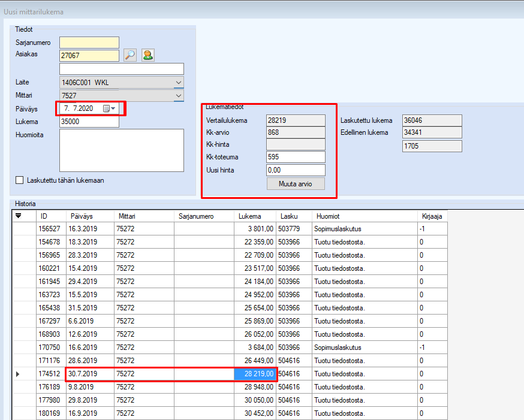Select history cell ID 156527
Image resolution: width=524 pixels, height=420 pixels.
coord(51,229)
